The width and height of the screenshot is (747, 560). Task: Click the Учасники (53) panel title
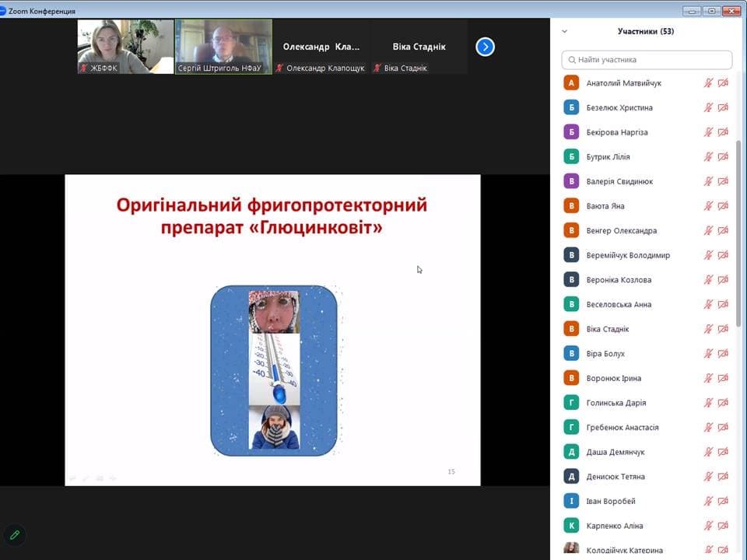coord(646,31)
